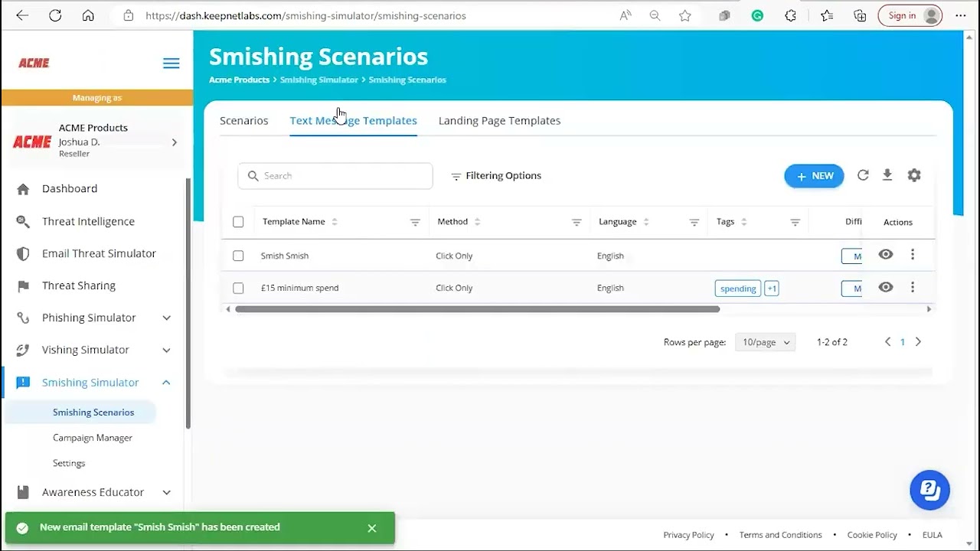Reload the browser page

click(x=55, y=15)
